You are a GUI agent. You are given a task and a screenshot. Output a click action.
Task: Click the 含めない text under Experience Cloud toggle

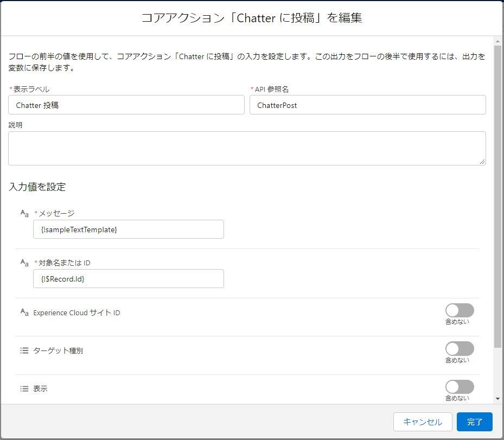click(x=457, y=322)
